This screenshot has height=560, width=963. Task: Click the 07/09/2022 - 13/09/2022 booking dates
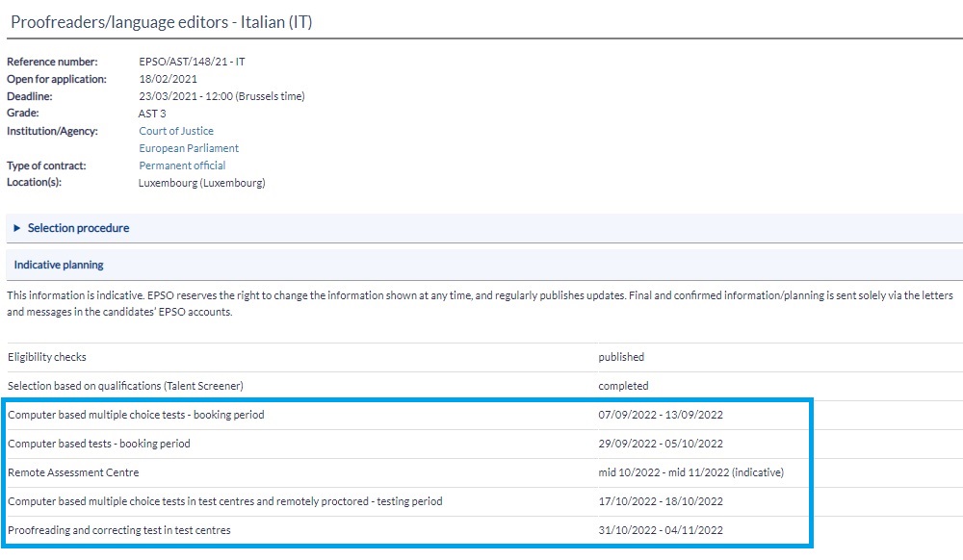point(660,415)
